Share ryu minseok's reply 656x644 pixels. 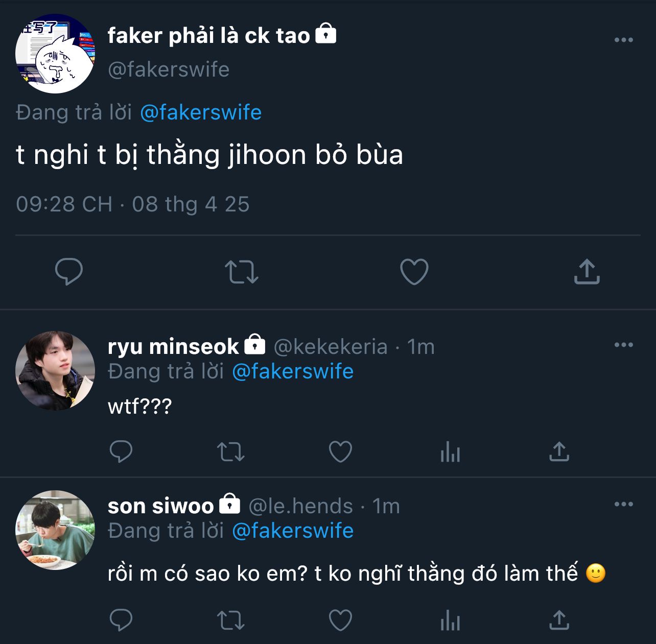coord(559,451)
